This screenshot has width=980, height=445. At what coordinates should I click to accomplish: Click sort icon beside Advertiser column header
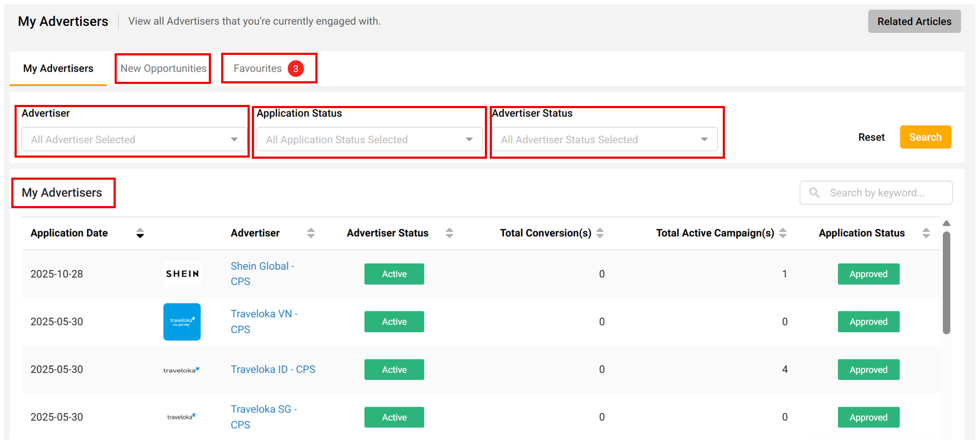(x=311, y=233)
